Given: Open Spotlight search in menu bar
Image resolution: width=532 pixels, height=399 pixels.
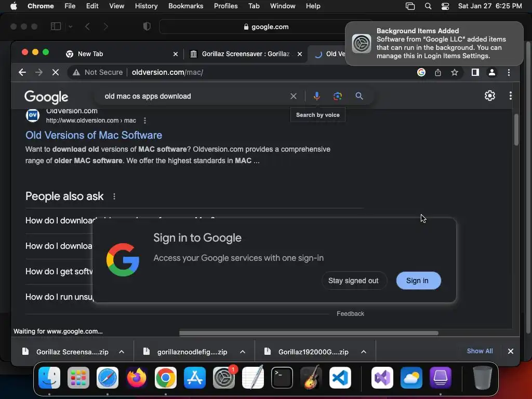Looking at the screenshot, I should [x=428, y=6].
